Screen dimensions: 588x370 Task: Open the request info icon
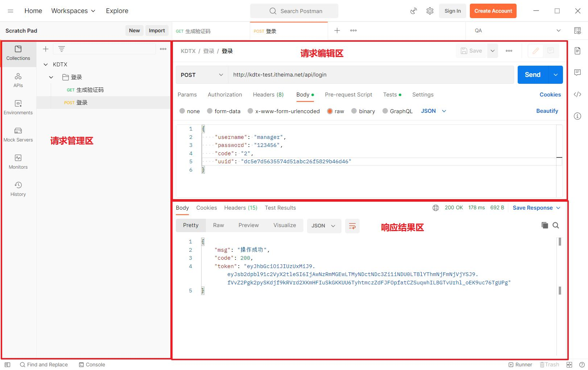coord(577,116)
